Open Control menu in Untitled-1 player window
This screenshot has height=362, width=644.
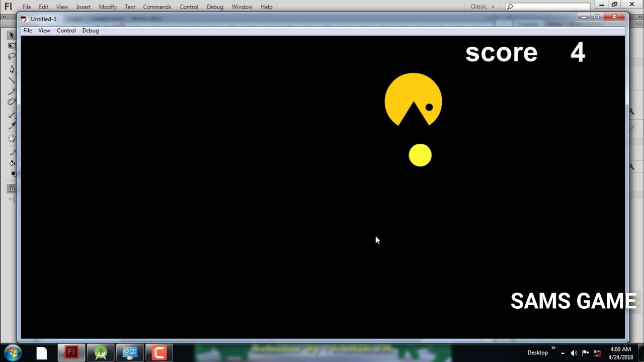tap(66, 31)
